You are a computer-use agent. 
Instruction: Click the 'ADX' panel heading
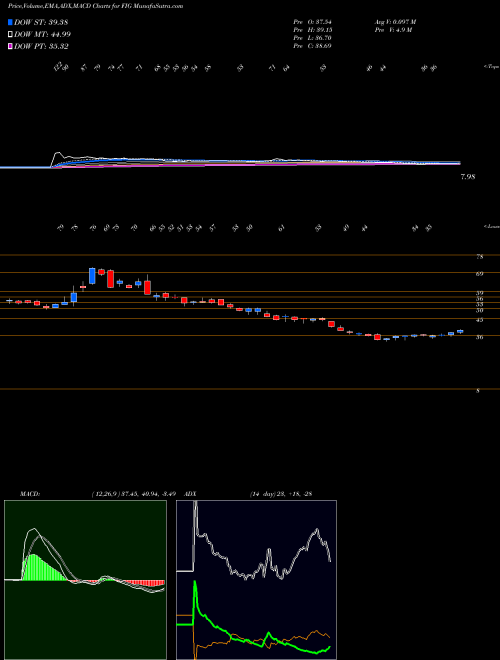pos(190,493)
